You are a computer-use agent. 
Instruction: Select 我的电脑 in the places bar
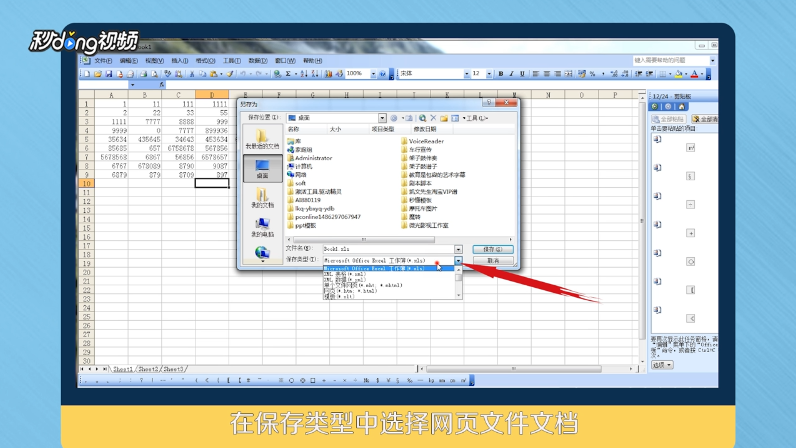click(x=262, y=228)
